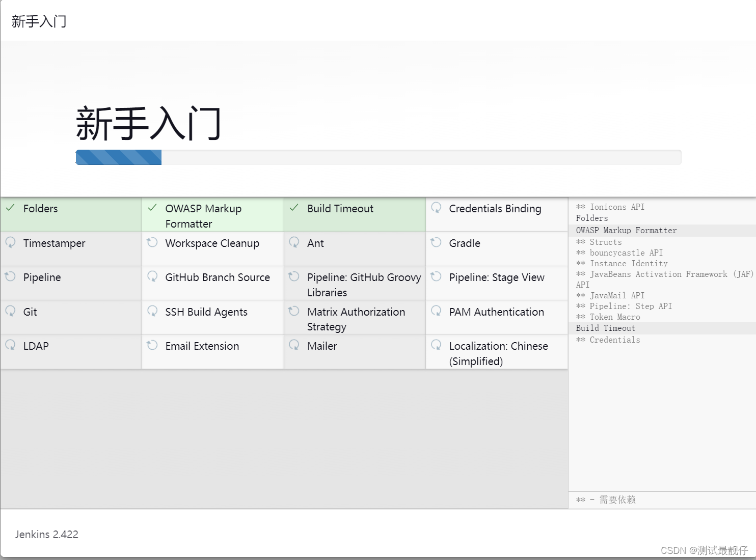756x560 pixels.
Task: Click the Token Macro log line
Action: click(x=608, y=317)
